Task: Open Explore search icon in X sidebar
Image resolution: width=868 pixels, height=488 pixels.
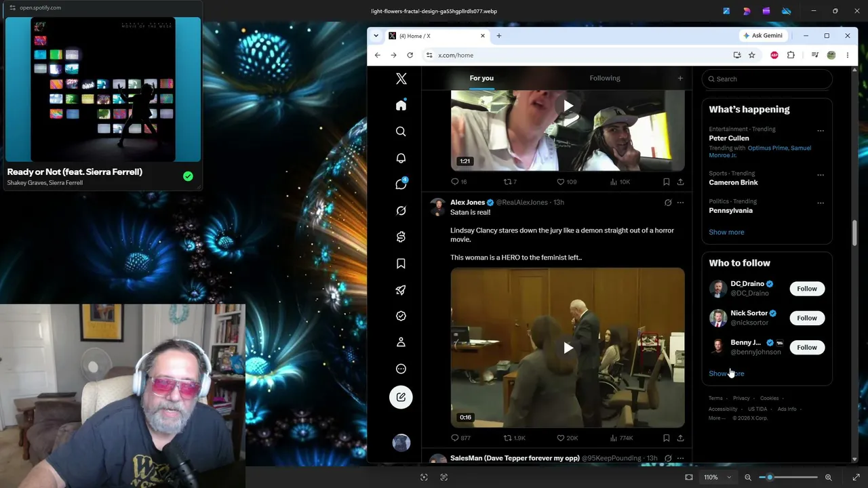Action: (x=401, y=131)
